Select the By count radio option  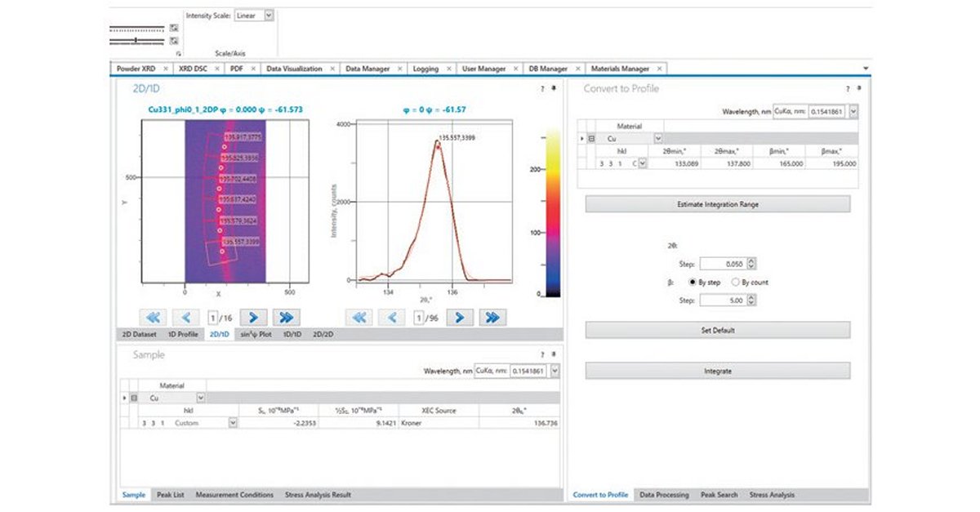click(735, 282)
